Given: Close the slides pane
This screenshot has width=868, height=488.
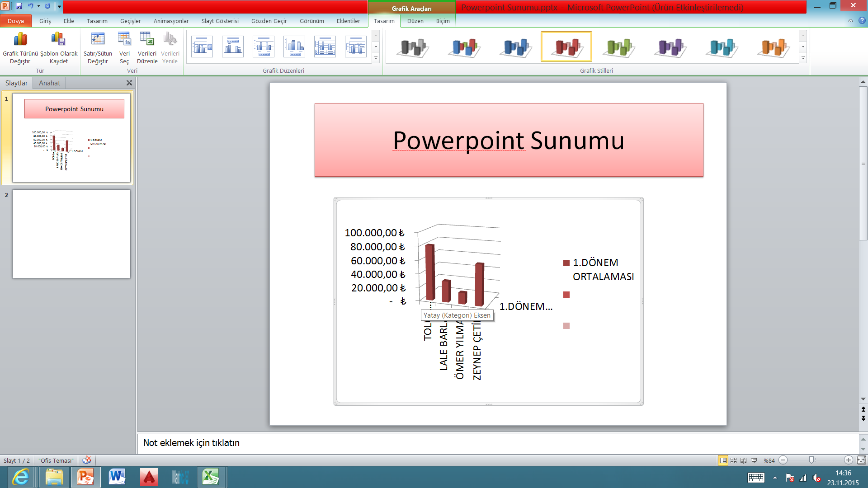Looking at the screenshot, I should tap(129, 83).
